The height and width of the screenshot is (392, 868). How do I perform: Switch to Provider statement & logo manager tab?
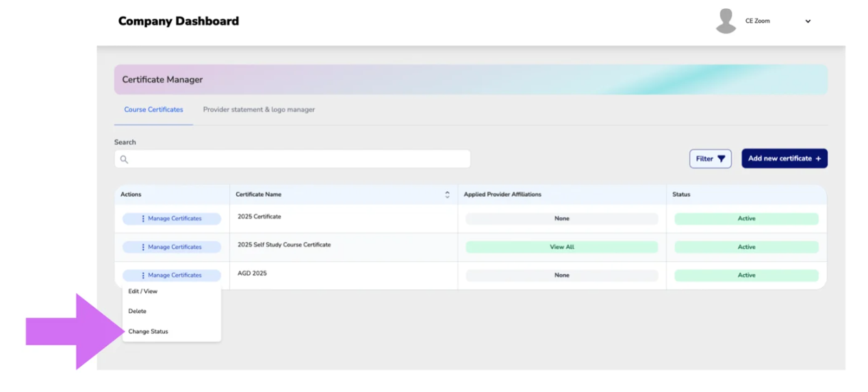(x=259, y=110)
